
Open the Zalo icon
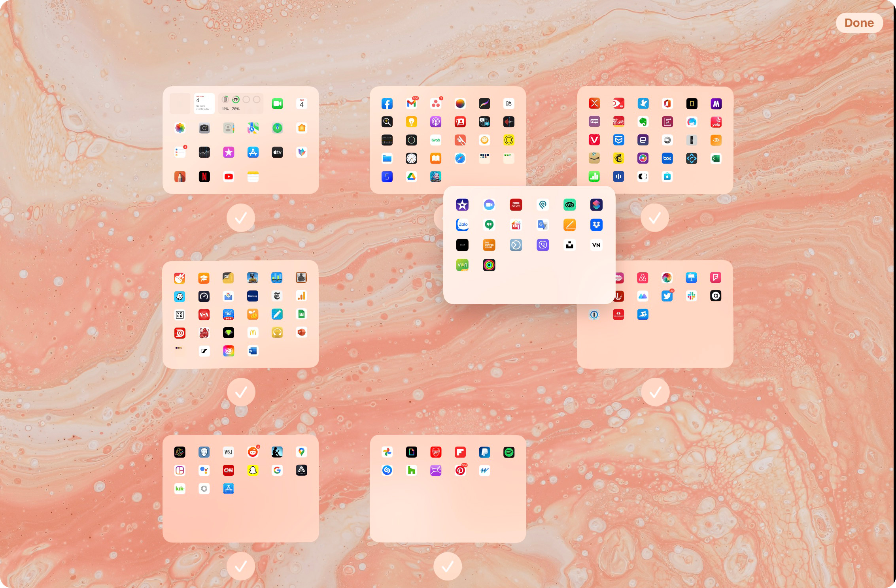462,225
